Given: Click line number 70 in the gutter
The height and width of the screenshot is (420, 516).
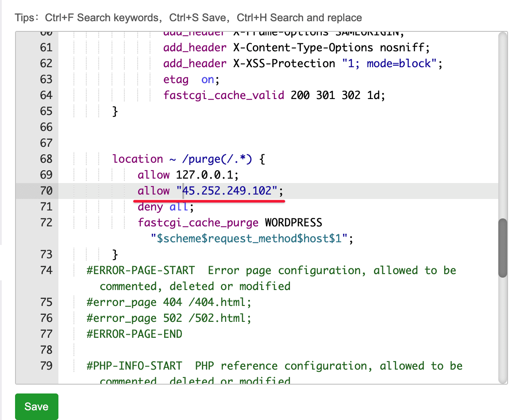Looking at the screenshot, I should (x=46, y=191).
